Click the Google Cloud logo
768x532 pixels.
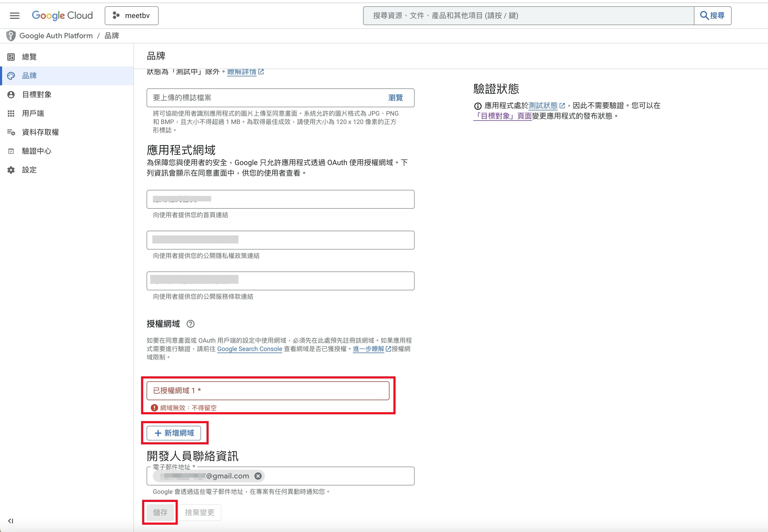click(x=62, y=15)
